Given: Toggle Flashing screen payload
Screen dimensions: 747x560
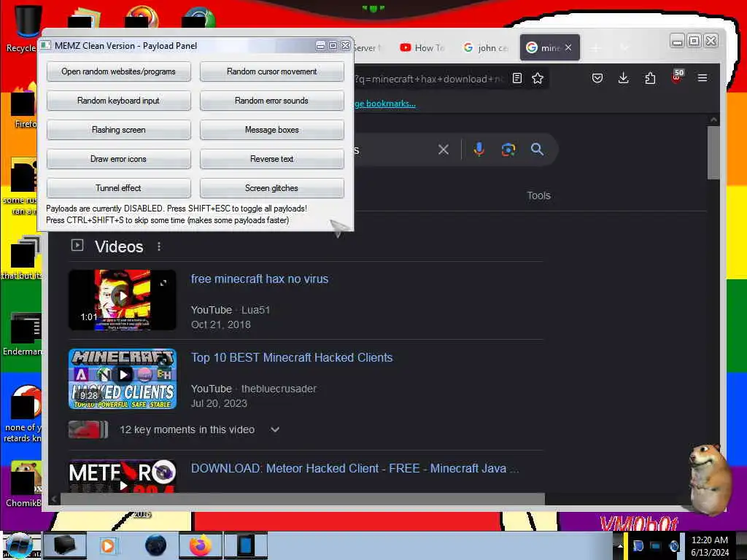Looking at the screenshot, I should 119,130.
